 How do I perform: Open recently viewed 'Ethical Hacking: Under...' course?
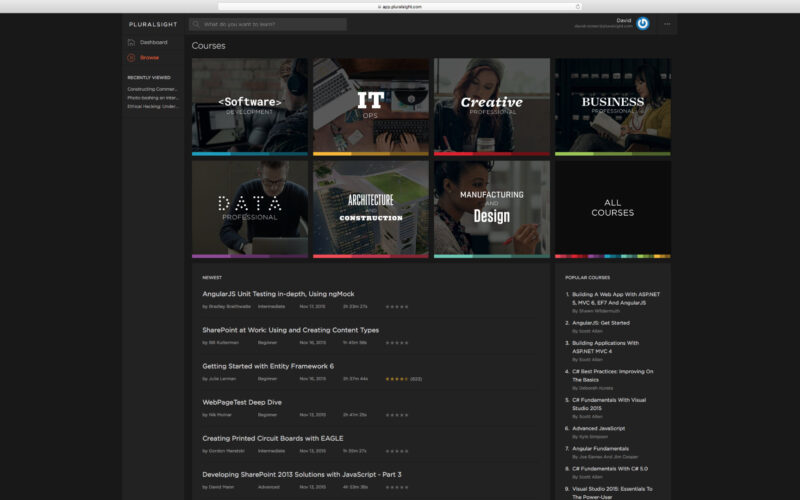(x=153, y=106)
